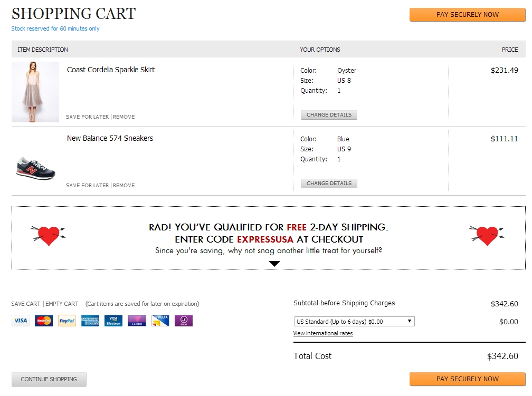Open the US Standard shipping dropdown
The width and height of the screenshot is (532, 396).
354,322
